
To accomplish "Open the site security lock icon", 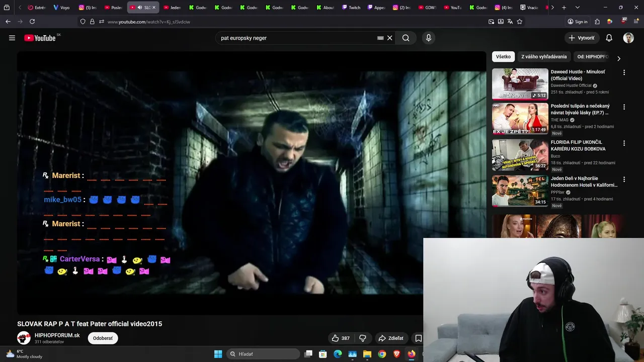I will tap(92, 22).
